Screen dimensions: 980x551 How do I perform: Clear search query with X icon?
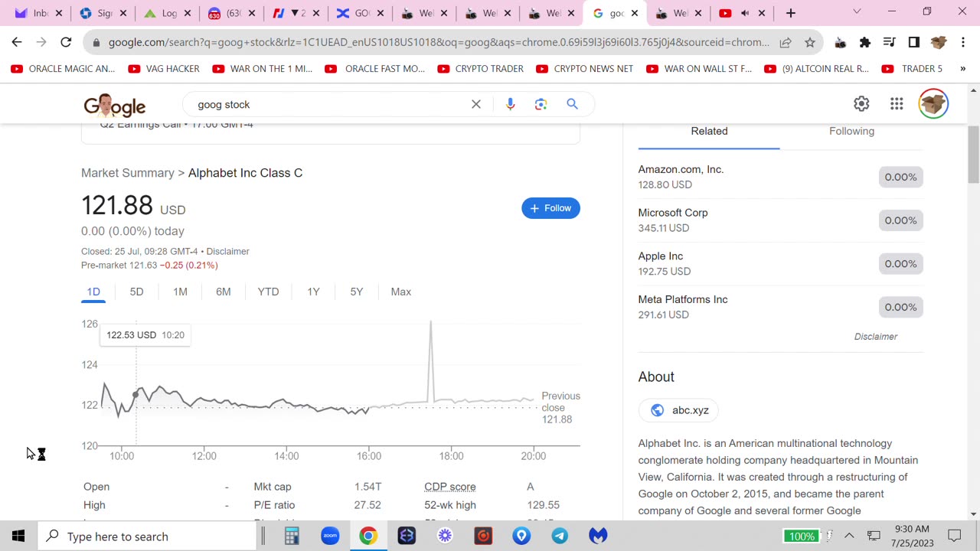(x=476, y=104)
